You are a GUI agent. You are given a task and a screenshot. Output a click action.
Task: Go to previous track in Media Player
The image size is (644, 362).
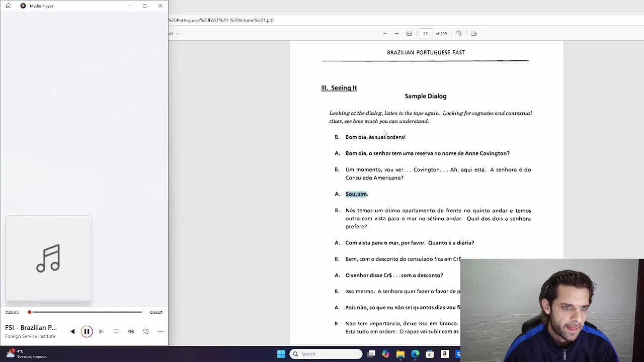(72, 332)
